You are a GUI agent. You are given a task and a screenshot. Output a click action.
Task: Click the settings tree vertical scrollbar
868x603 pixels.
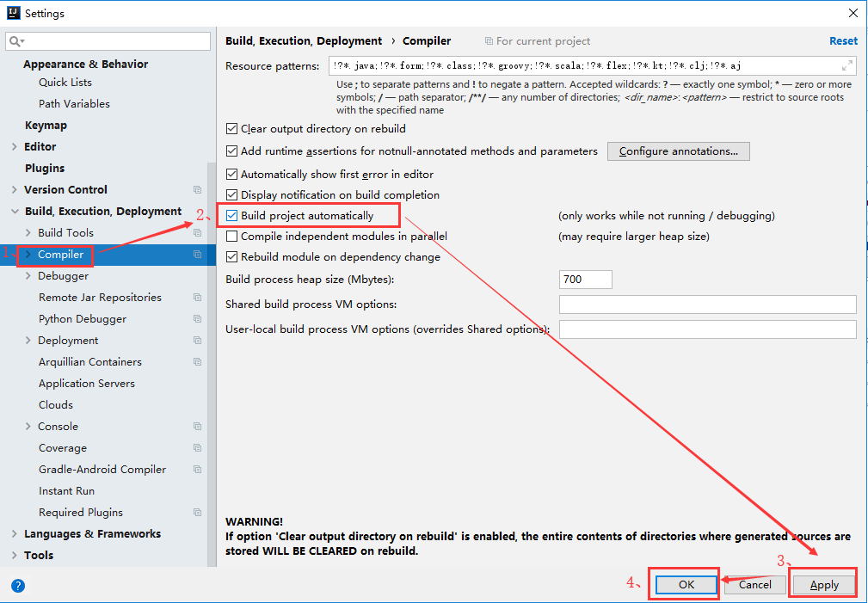[x=212, y=365]
